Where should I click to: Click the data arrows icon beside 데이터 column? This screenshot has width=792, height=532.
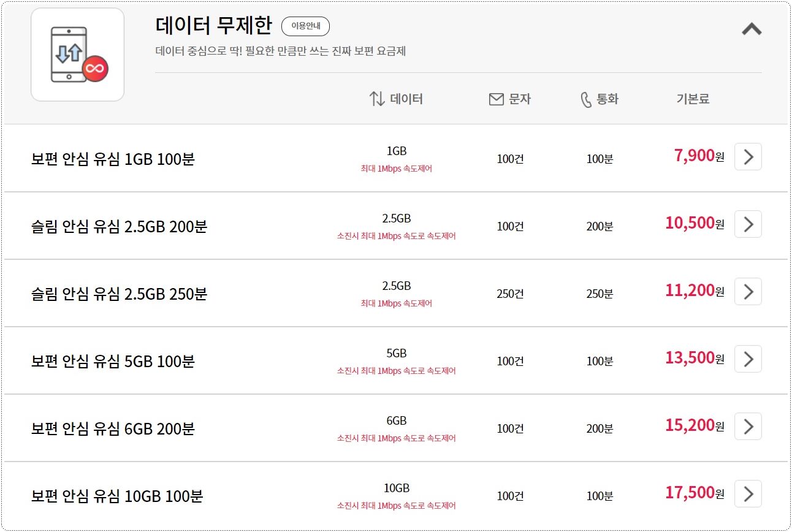[x=378, y=98]
